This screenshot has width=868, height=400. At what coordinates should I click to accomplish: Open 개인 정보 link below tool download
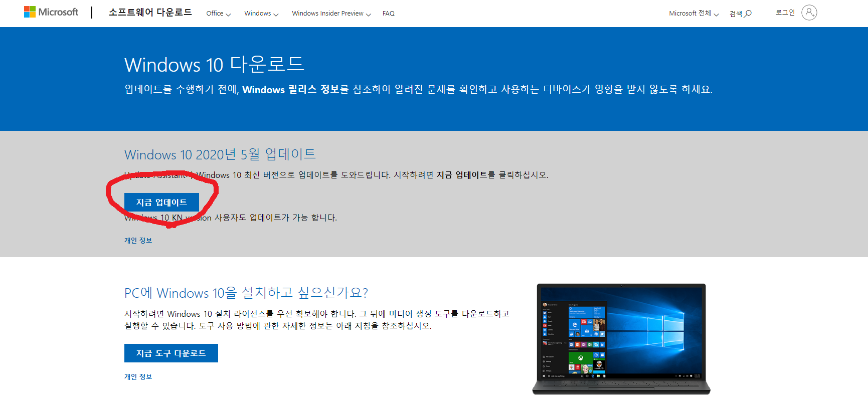(138, 377)
